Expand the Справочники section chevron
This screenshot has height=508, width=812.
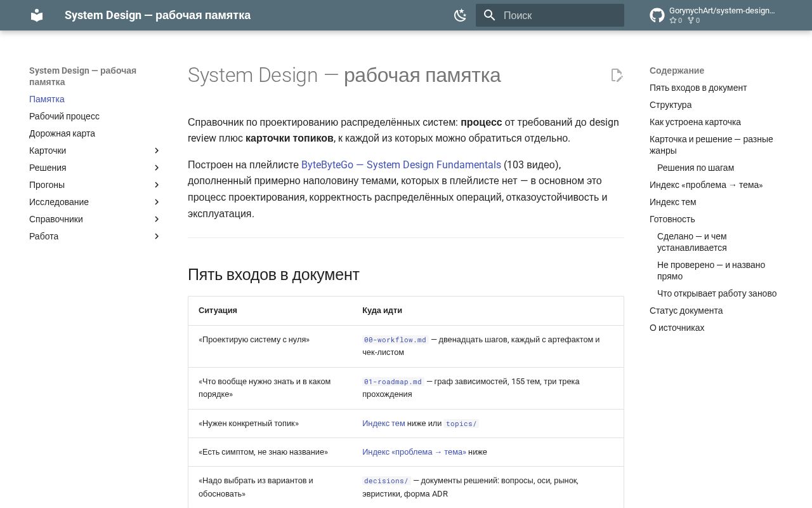point(157,219)
